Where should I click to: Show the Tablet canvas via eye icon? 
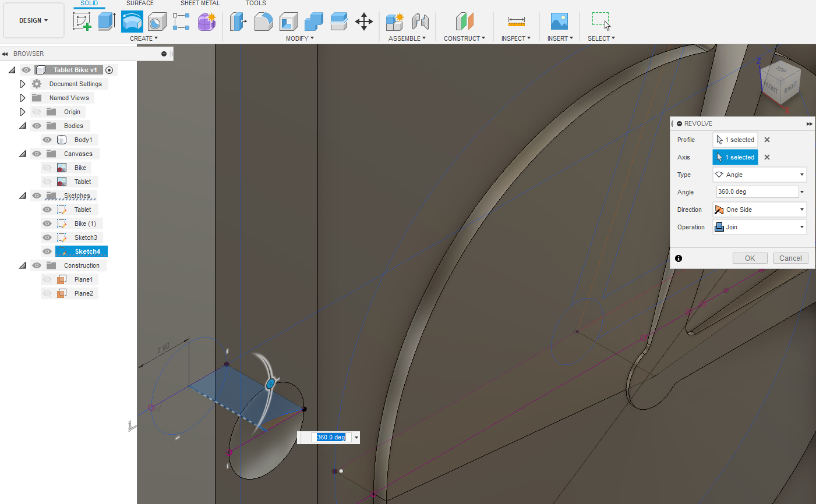point(47,182)
